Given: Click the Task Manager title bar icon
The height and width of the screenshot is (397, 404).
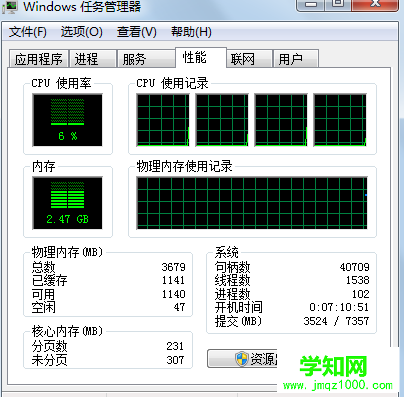Looking at the screenshot, I should (9, 7).
